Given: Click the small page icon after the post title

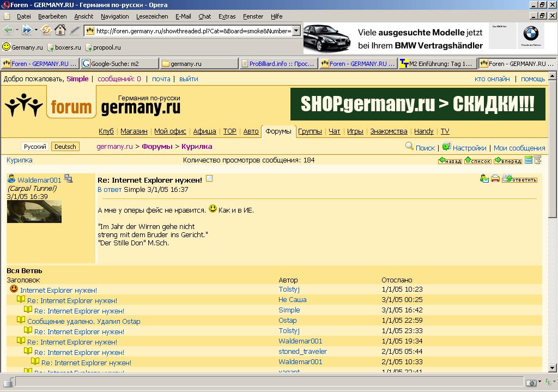Looking at the screenshot, I should pos(209,178).
